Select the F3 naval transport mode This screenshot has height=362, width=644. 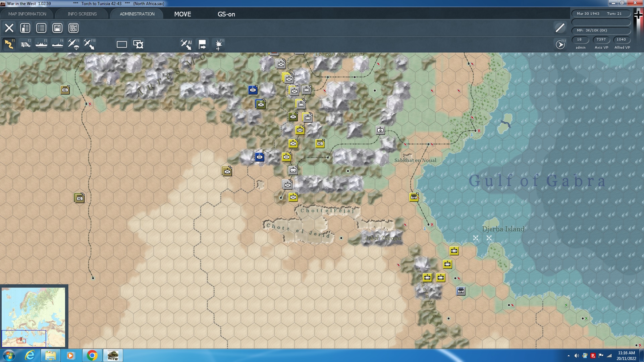coord(41,44)
